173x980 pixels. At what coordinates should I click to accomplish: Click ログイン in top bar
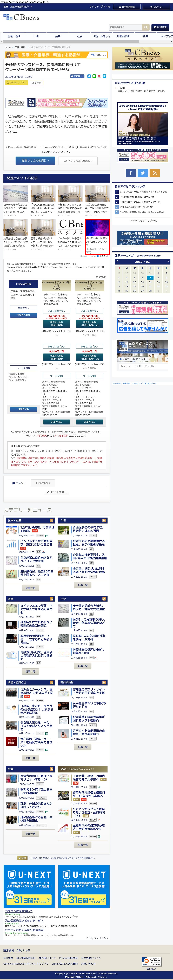point(156,7)
